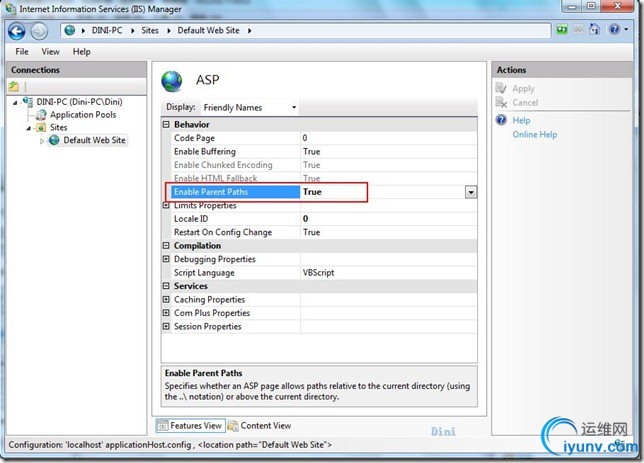Open the Enable Parent Paths value dropdown
The height and width of the screenshot is (463, 644).
point(471,192)
